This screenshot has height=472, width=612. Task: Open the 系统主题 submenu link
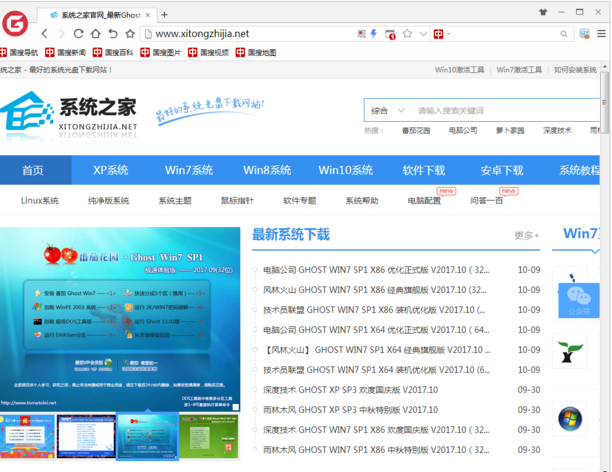175,201
